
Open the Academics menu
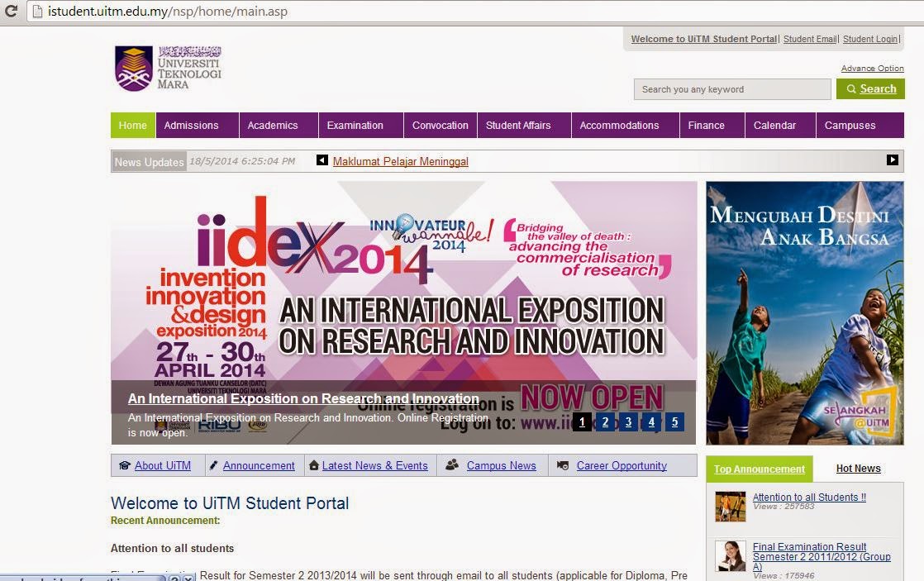(279, 126)
